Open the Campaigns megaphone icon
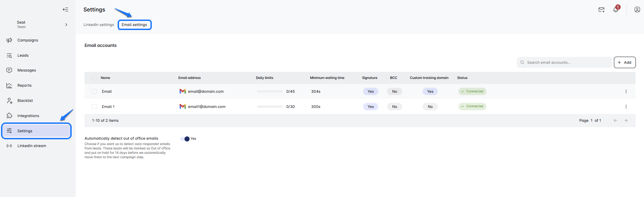This screenshot has width=644, height=197. pos(9,40)
